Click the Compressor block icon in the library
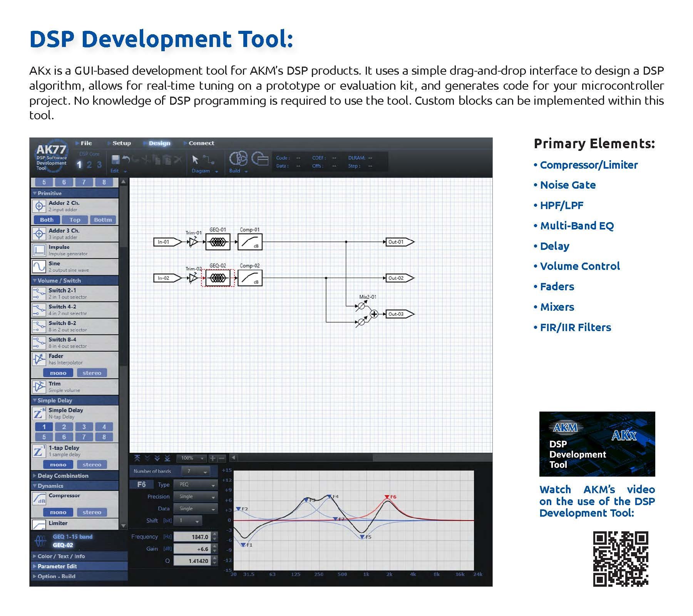693x616 pixels. pos(39,499)
